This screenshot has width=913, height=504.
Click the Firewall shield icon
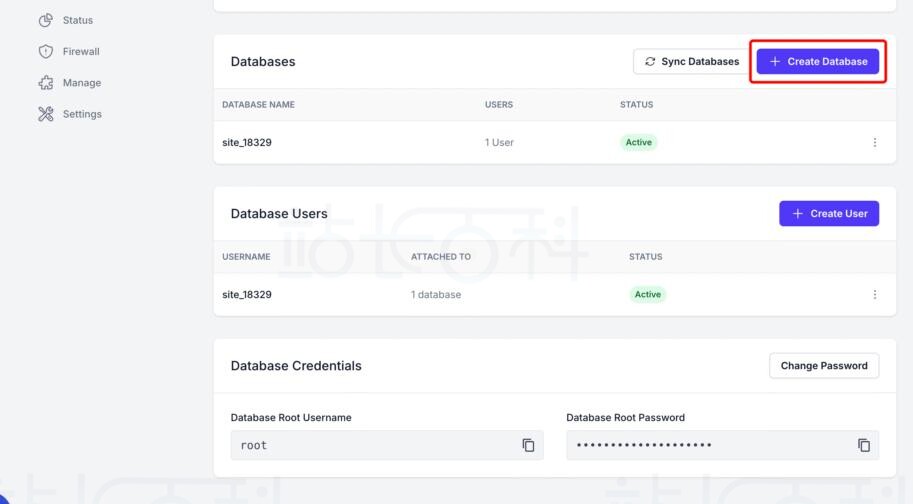(x=45, y=52)
